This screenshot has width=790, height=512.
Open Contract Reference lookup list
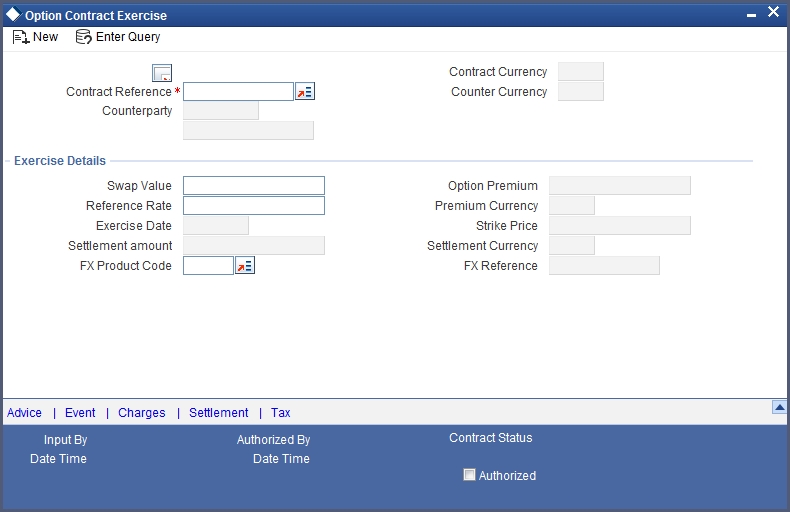(305, 92)
